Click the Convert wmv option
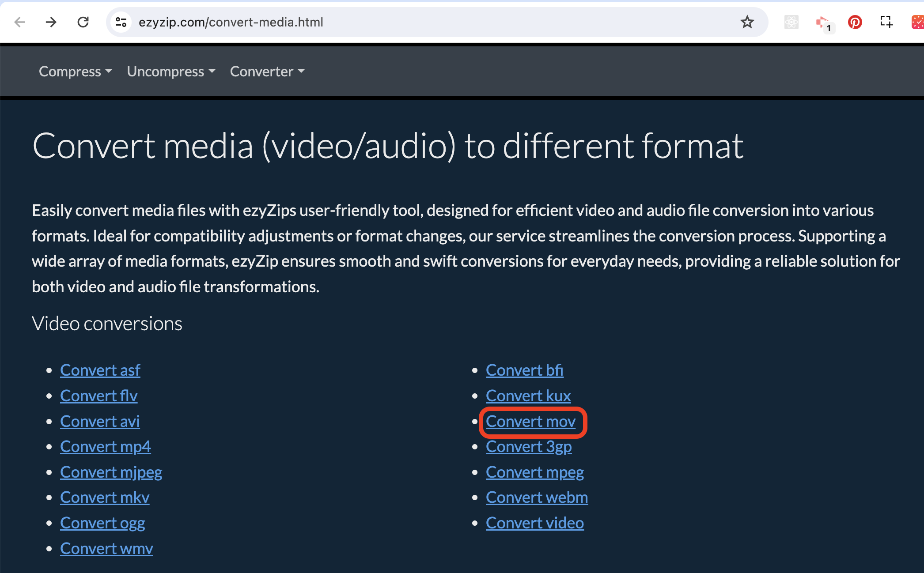Image resolution: width=924 pixels, height=573 pixels. [x=106, y=548]
